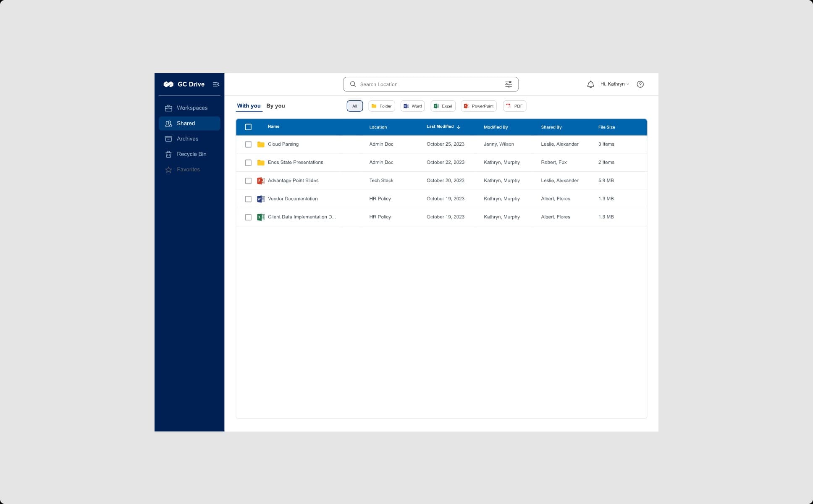This screenshot has height=504, width=813.
Task: Click Robert, Fox shared-by cell
Action: click(553, 162)
